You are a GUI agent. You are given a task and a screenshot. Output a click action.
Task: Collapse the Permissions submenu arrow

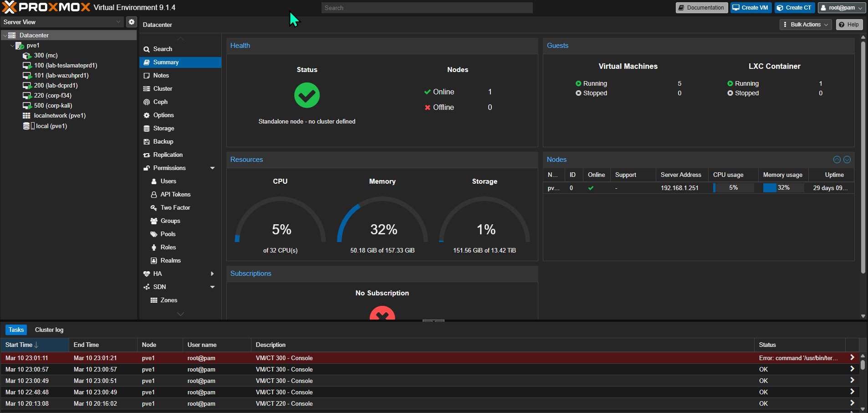coord(212,168)
